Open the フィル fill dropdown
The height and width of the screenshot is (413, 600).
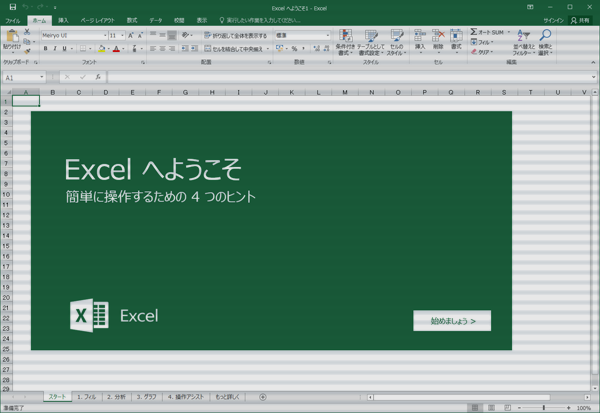click(482, 42)
